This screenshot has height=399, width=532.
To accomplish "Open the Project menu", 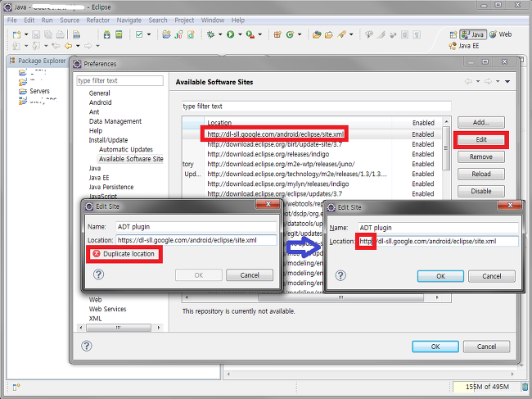I will [x=184, y=20].
